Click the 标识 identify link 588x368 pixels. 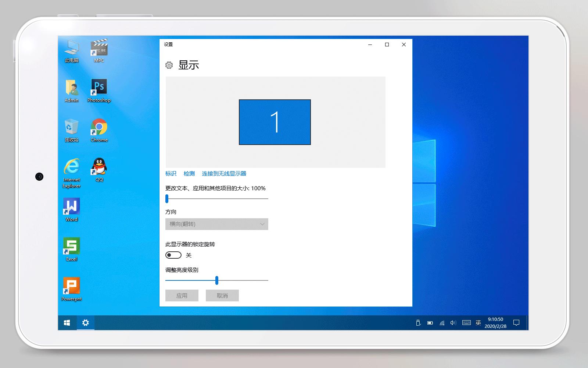[171, 173]
